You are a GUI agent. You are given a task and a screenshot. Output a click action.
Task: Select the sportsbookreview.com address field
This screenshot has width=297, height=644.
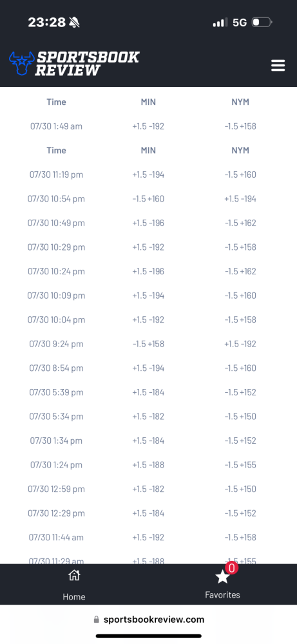coord(148,620)
